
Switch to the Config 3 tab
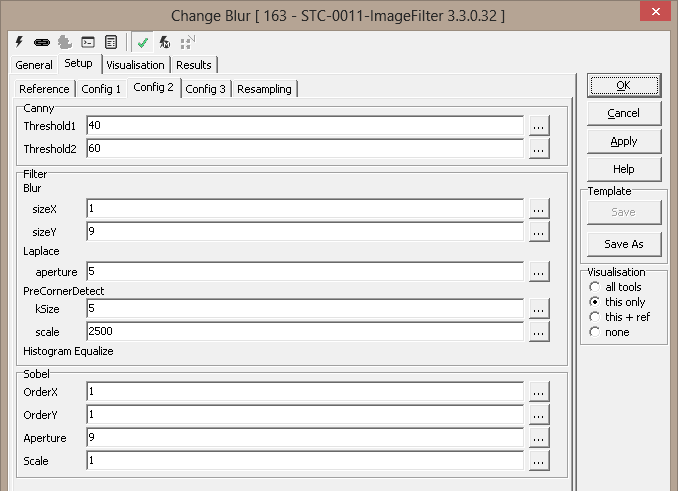(206, 89)
